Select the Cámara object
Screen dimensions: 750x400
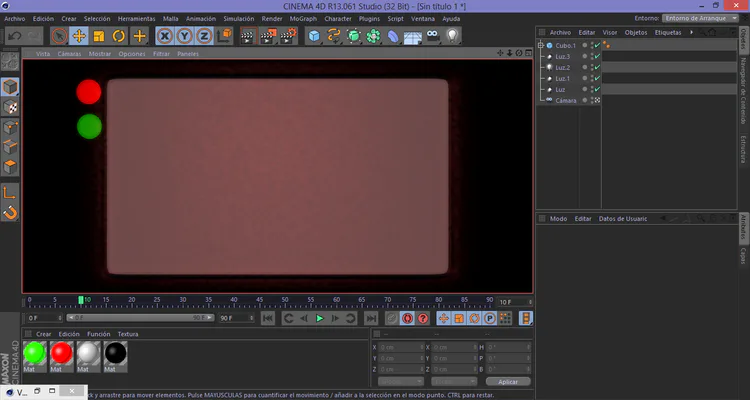(565, 100)
